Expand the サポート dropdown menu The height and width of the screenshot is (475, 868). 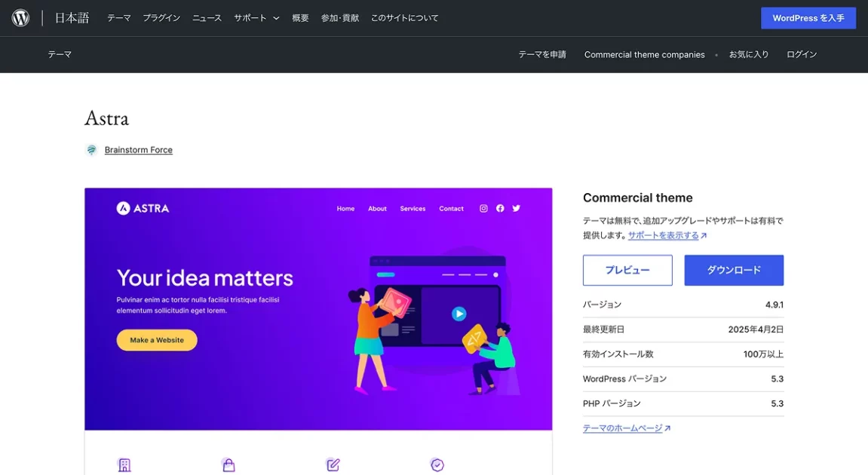(x=256, y=18)
